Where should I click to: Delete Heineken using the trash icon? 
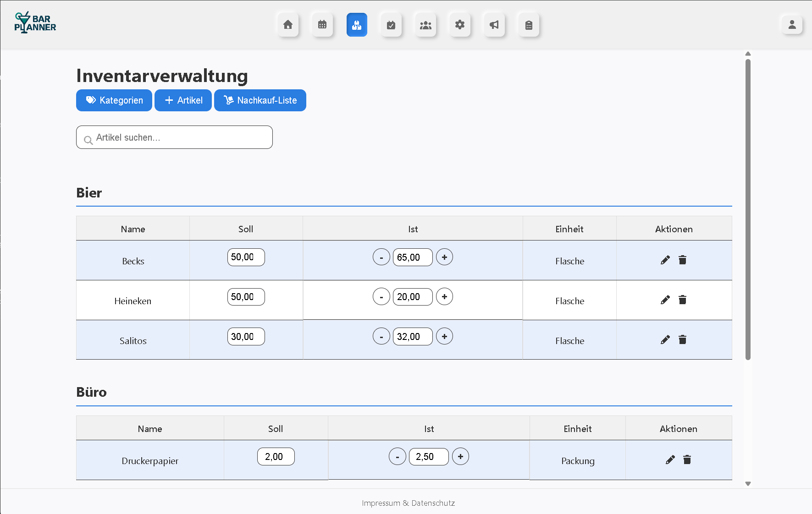click(x=683, y=300)
